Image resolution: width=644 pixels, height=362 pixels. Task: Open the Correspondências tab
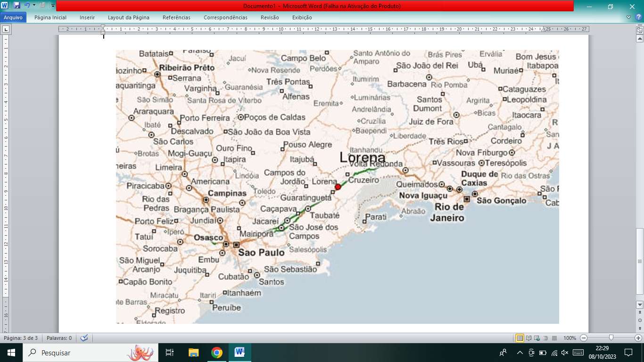225,17
